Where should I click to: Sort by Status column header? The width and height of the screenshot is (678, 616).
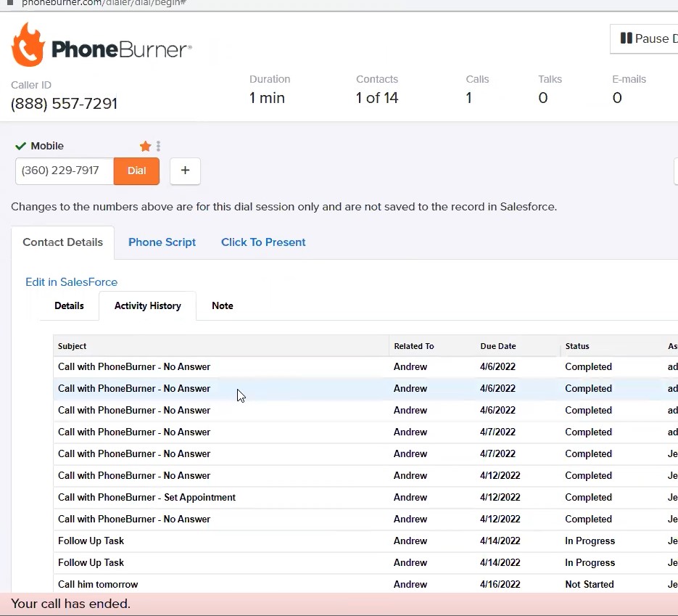coord(577,346)
